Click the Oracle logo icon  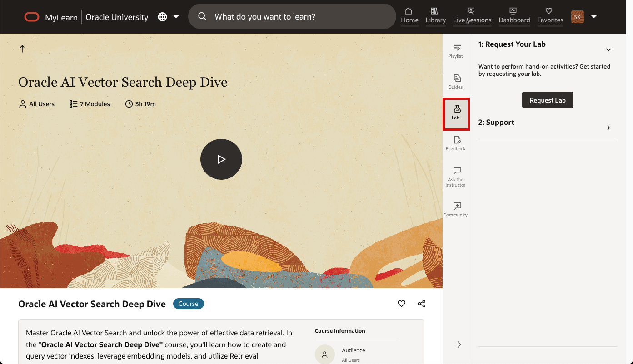pyautogui.click(x=32, y=17)
